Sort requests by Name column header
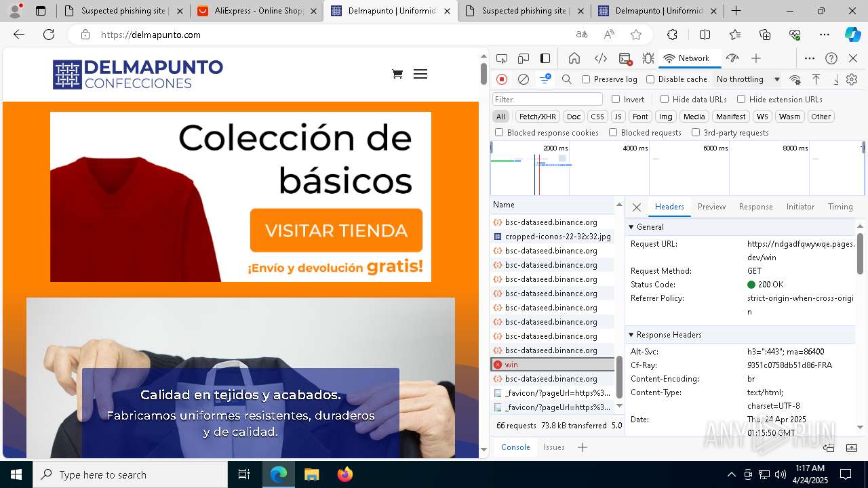The image size is (868, 488). [552, 205]
